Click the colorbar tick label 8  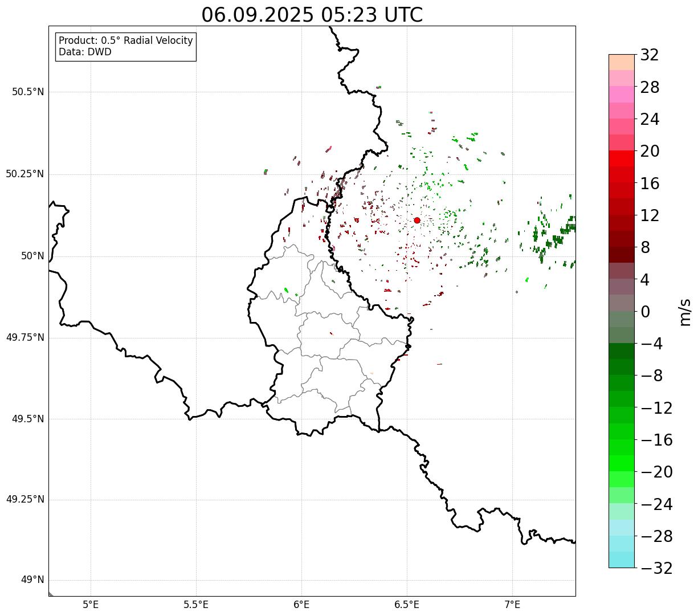645,248
